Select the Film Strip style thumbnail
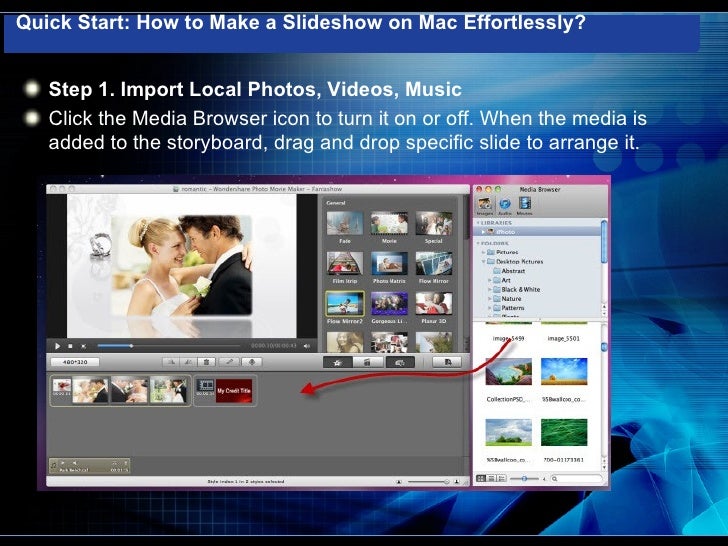Viewport: 728px width, 546px height. point(345,263)
